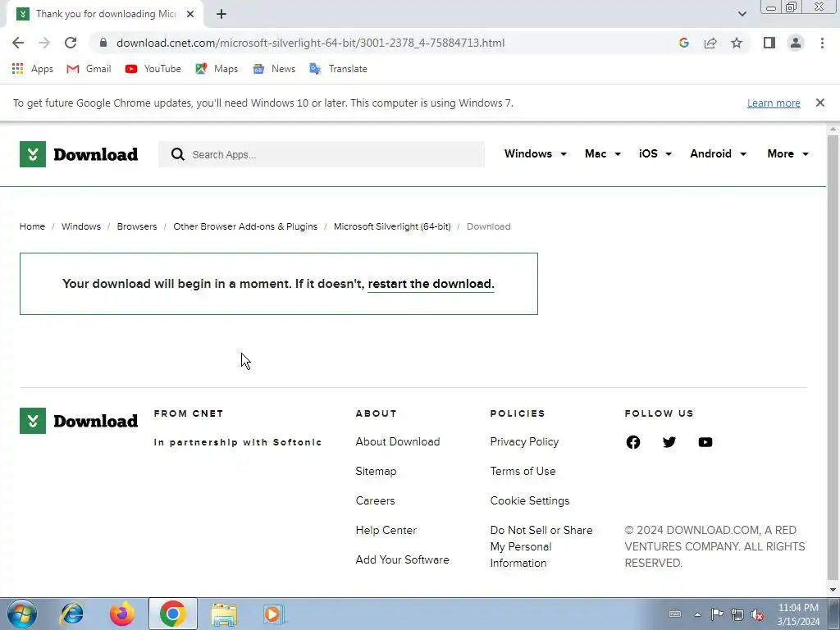Expand the Mac navigation dropdown
Screen dimensions: 840x630
[x=603, y=153]
